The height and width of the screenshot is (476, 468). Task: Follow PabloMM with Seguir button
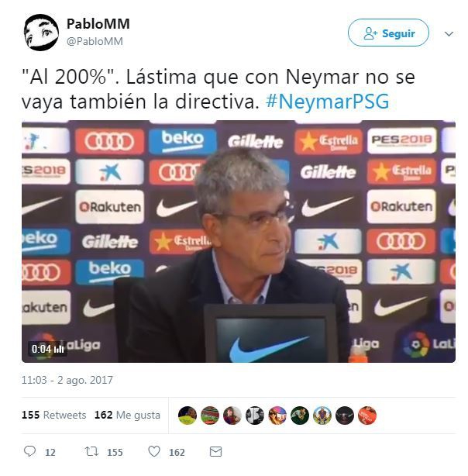click(x=388, y=33)
